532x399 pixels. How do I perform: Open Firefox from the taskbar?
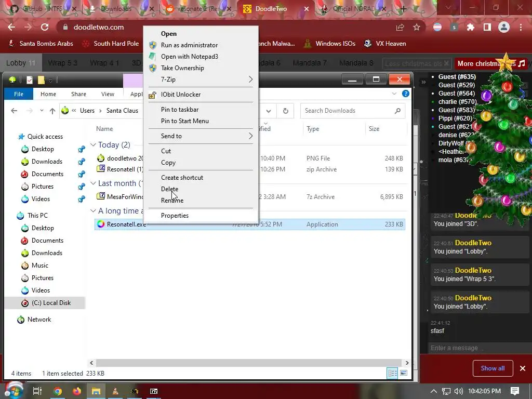coord(77,391)
